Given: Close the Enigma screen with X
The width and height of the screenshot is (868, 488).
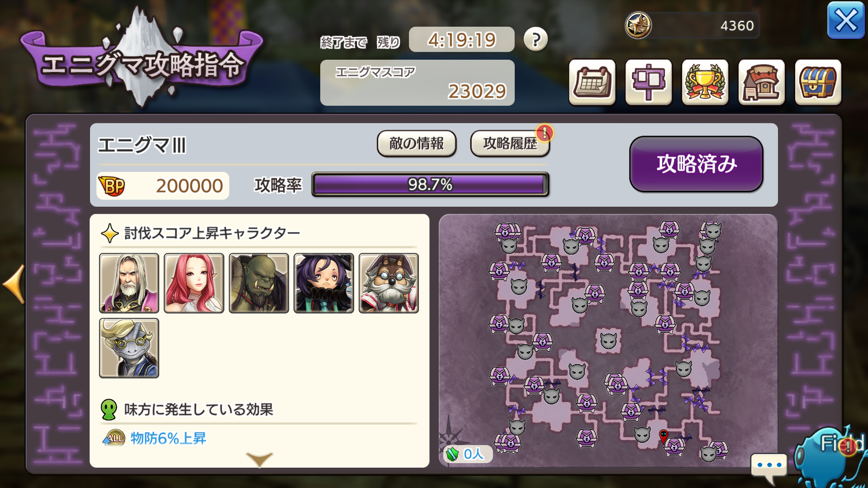Looking at the screenshot, I should pos(845,21).
